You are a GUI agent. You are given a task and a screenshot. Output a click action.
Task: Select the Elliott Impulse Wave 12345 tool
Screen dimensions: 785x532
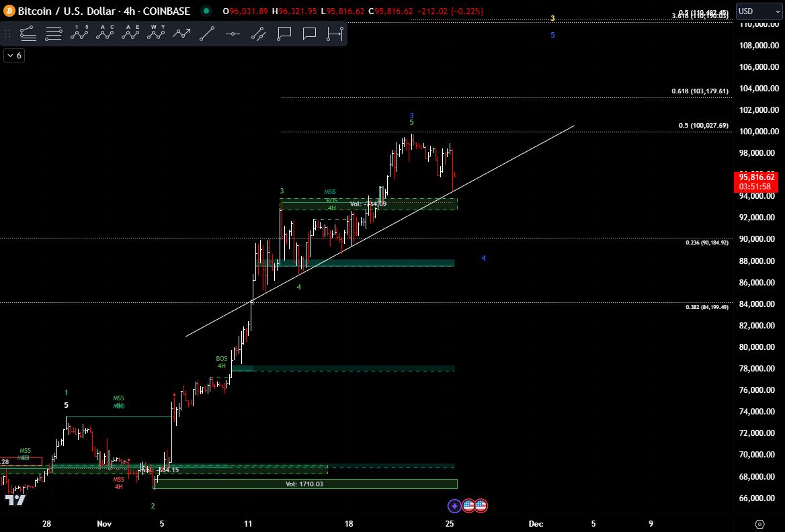pos(79,33)
